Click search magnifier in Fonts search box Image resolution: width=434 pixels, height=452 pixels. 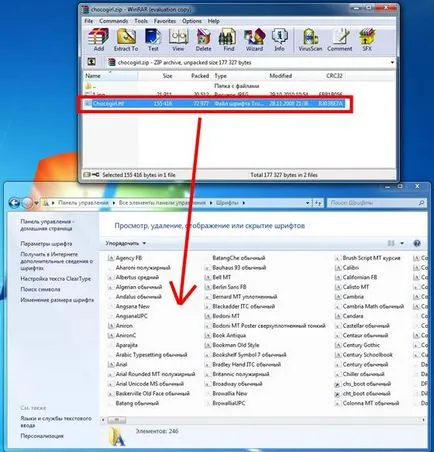click(421, 203)
